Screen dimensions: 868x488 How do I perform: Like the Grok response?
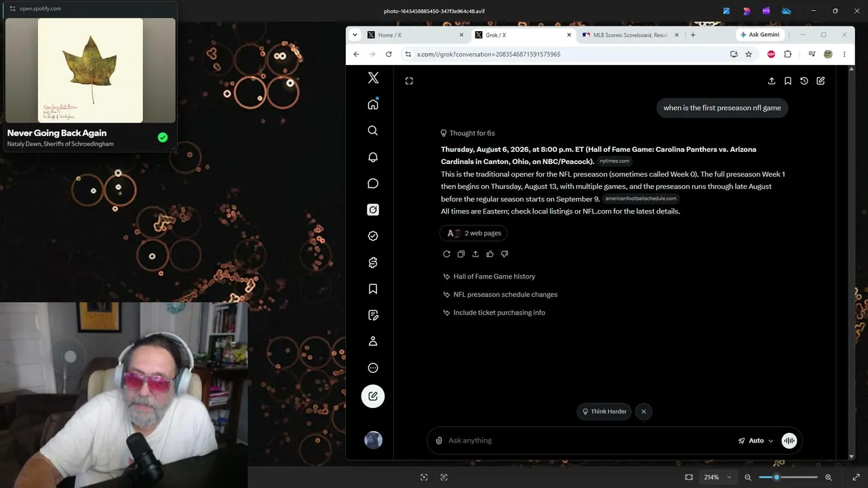pyautogui.click(x=490, y=254)
